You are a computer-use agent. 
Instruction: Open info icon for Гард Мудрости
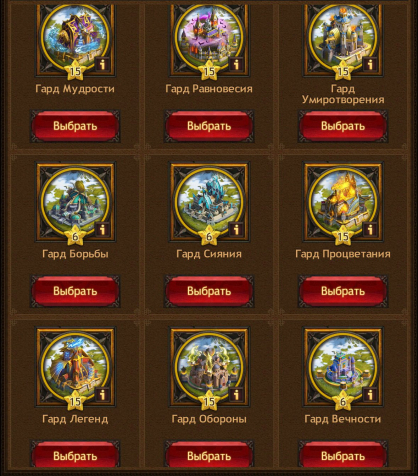point(102,64)
